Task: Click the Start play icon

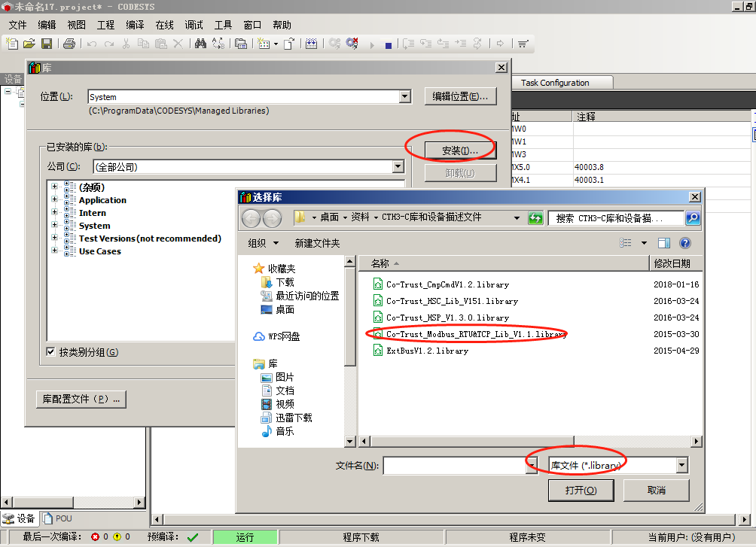Action: click(372, 45)
